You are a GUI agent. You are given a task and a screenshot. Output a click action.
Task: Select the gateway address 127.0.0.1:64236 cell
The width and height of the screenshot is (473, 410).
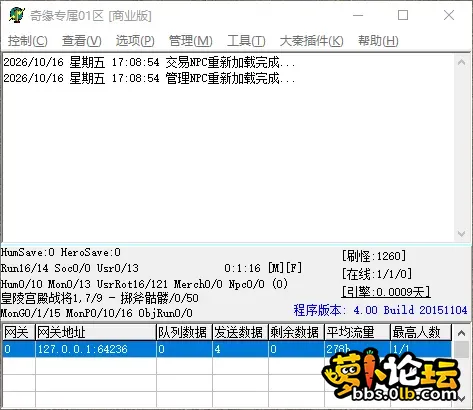click(x=96, y=349)
